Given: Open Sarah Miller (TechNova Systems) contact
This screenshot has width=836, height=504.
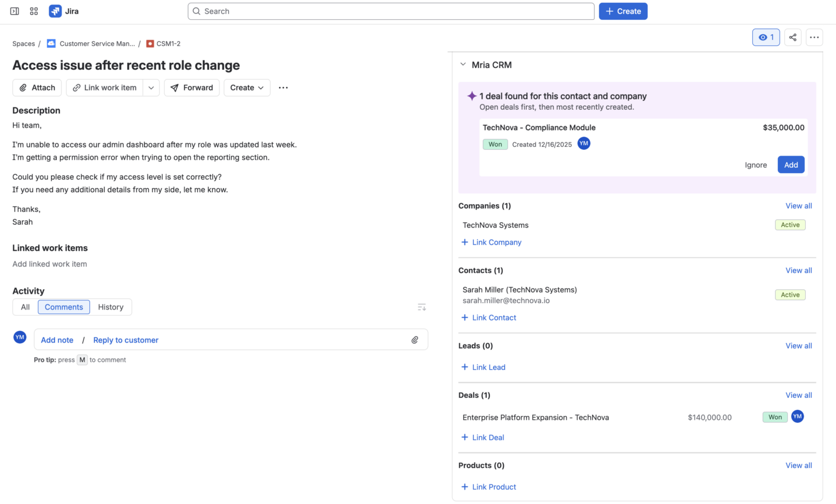Looking at the screenshot, I should click(x=520, y=289).
